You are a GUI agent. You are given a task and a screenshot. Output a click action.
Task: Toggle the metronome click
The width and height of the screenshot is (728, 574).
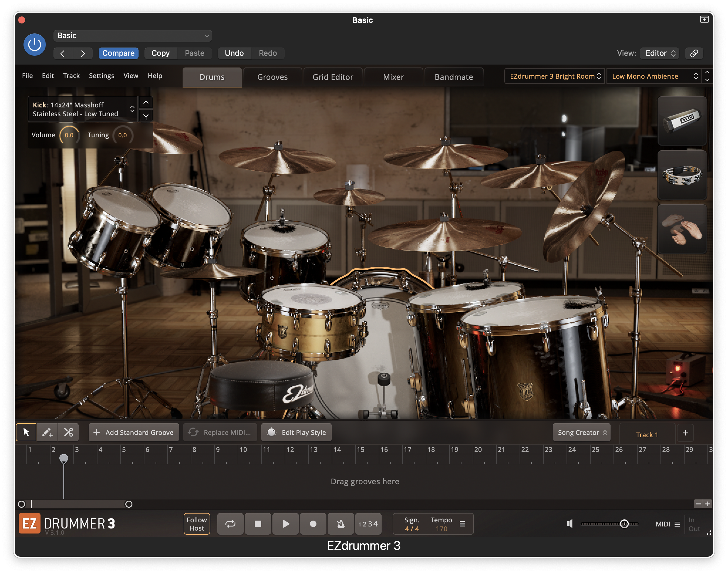[x=341, y=524]
